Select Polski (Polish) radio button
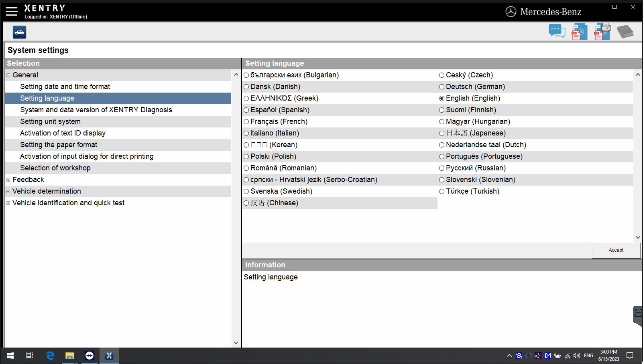The image size is (643, 364). pos(246,156)
